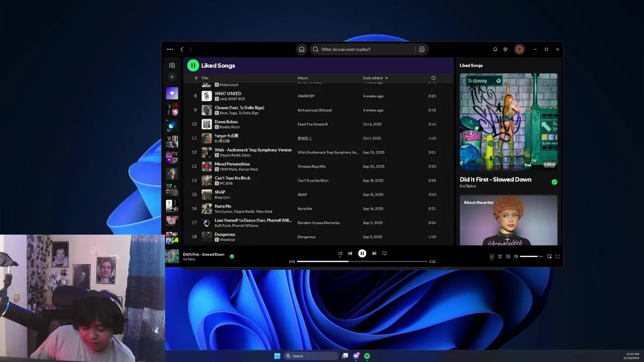Sort by the # column header

pyautogui.click(x=196, y=78)
